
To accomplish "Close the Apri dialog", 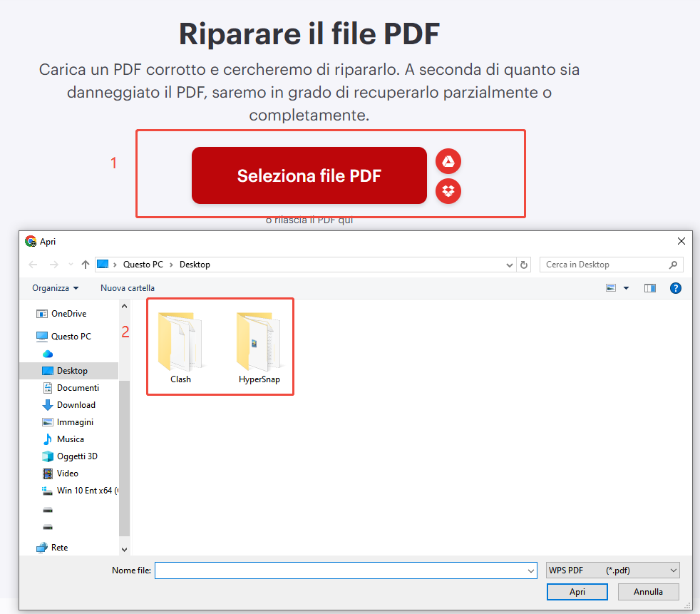I will click(681, 241).
